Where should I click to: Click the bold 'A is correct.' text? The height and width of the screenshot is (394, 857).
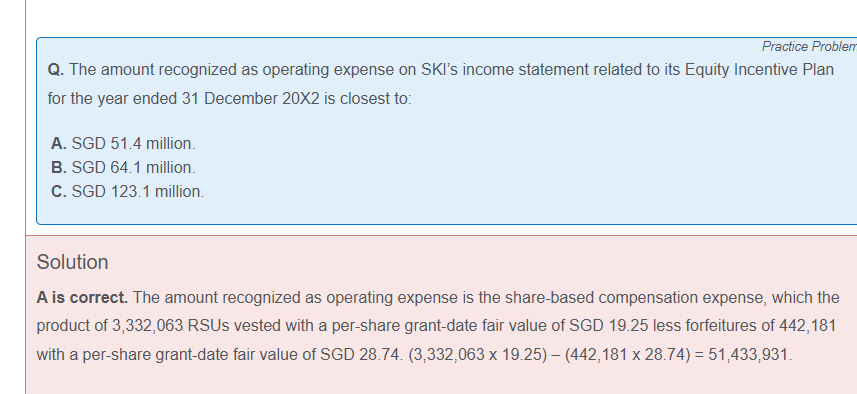[82, 298]
